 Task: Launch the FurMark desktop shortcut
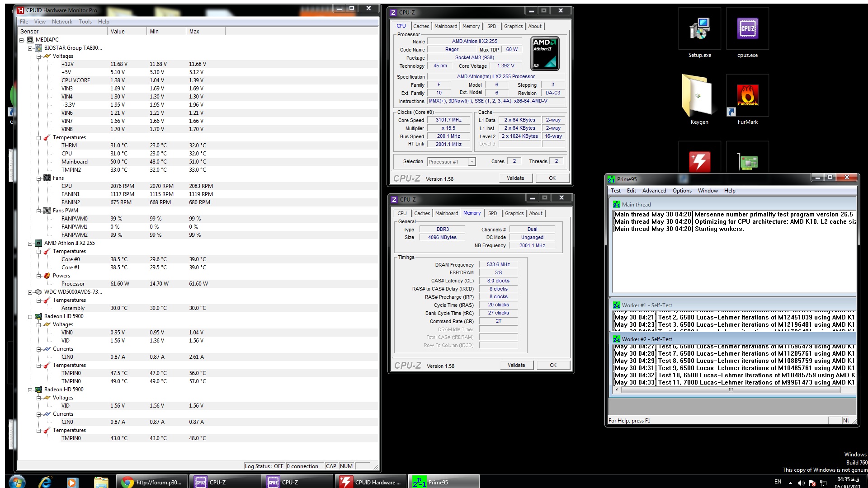point(747,100)
